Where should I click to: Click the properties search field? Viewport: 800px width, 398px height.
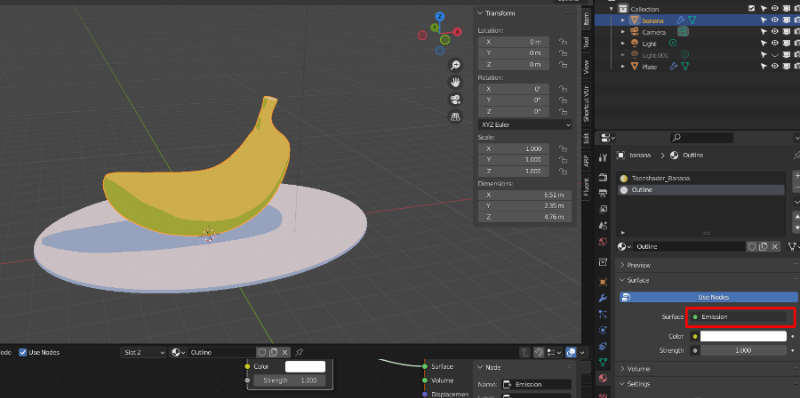tap(702, 137)
